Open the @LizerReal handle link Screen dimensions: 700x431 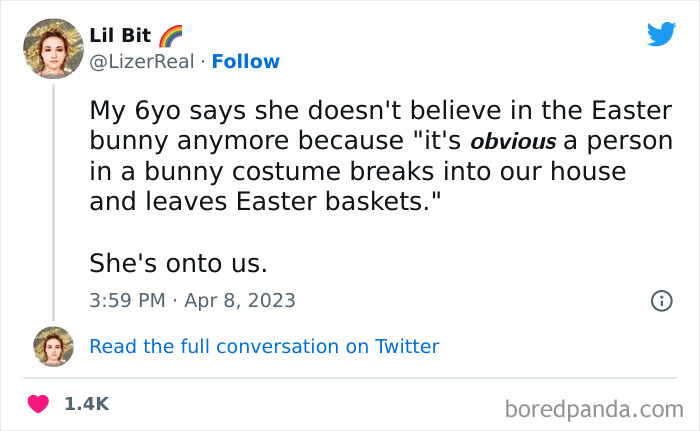click(x=139, y=62)
